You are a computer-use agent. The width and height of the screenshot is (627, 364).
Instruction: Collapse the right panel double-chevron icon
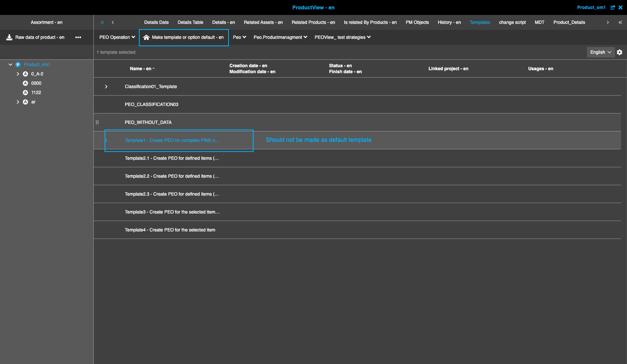click(x=620, y=22)
